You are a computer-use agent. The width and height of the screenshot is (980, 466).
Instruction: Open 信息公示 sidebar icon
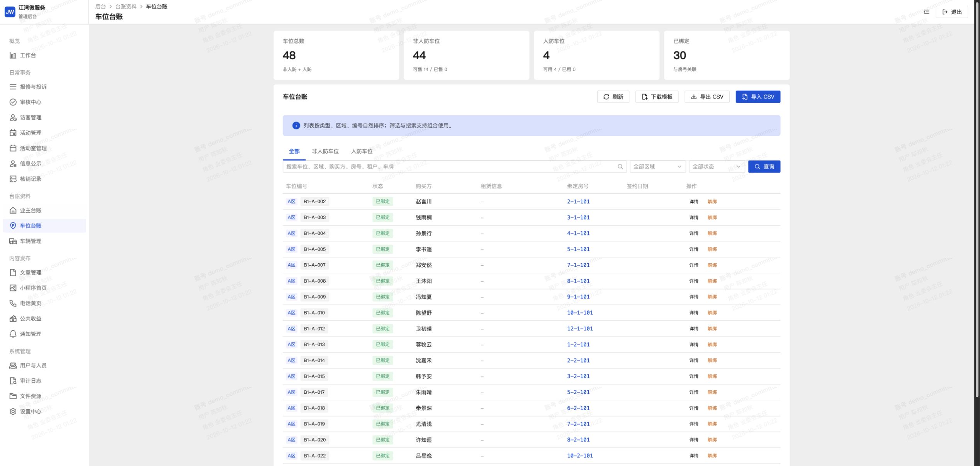click(x=13, y=164)
